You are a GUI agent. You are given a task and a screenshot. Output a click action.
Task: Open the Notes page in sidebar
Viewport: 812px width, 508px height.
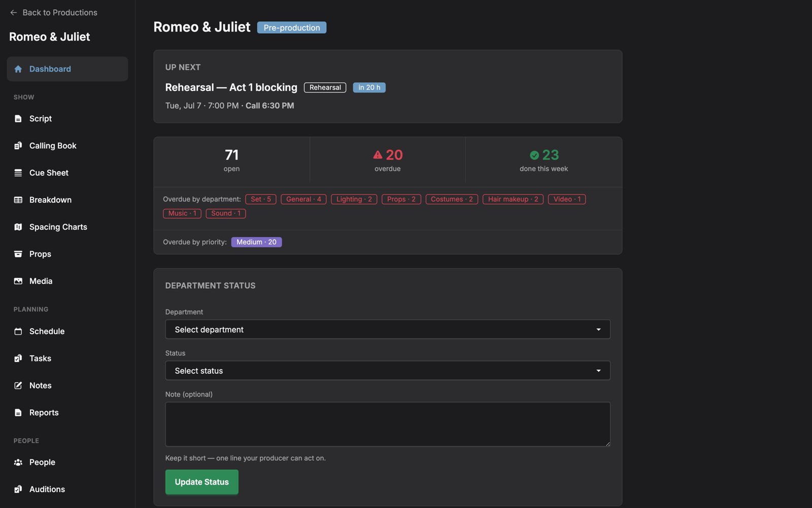pyautogui.click(x=67, y=386)
